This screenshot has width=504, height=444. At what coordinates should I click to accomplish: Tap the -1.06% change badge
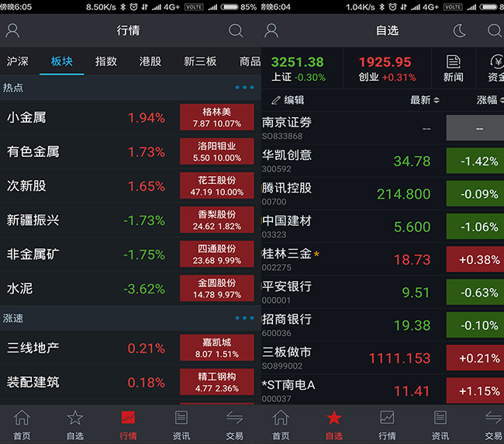coord(475,227)
